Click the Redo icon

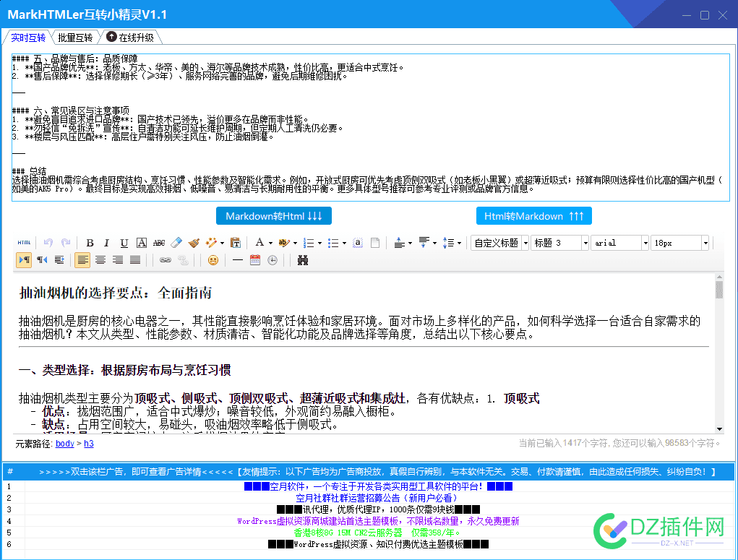[x=66, y=243]
